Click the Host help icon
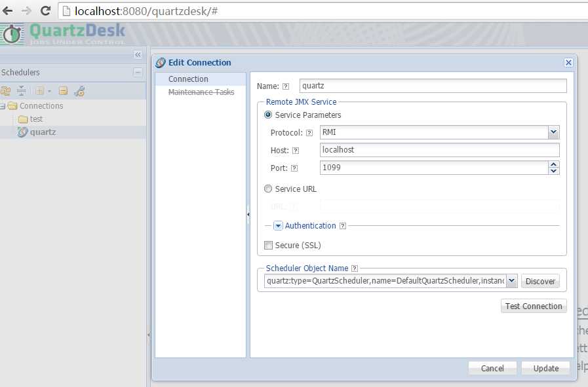 [x=296, y=151]
